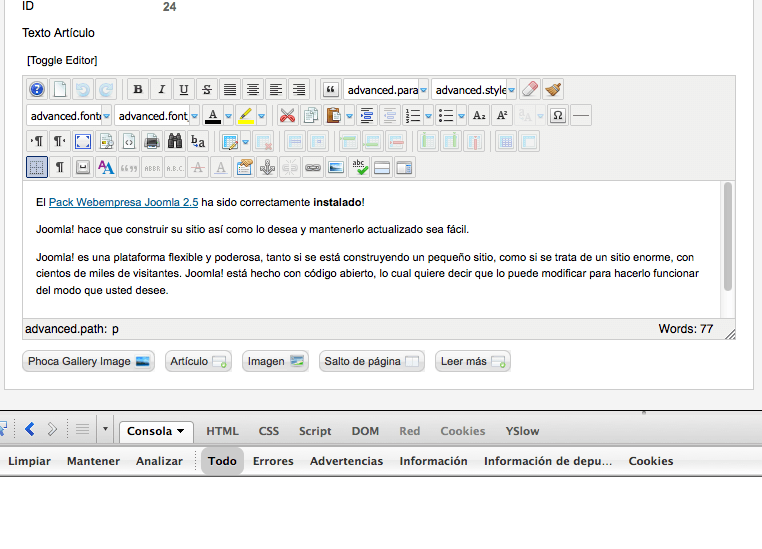Insert a table using the table icon

click(x=229, y=142)
